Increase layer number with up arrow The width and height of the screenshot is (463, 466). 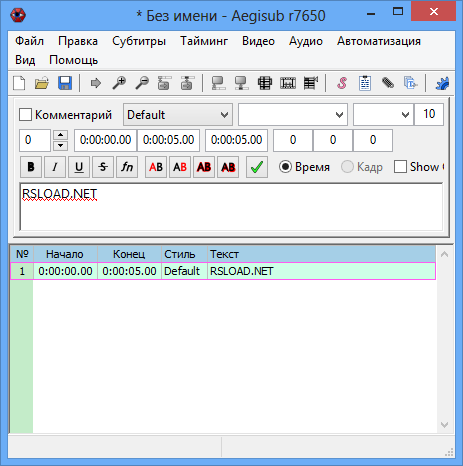60,135
